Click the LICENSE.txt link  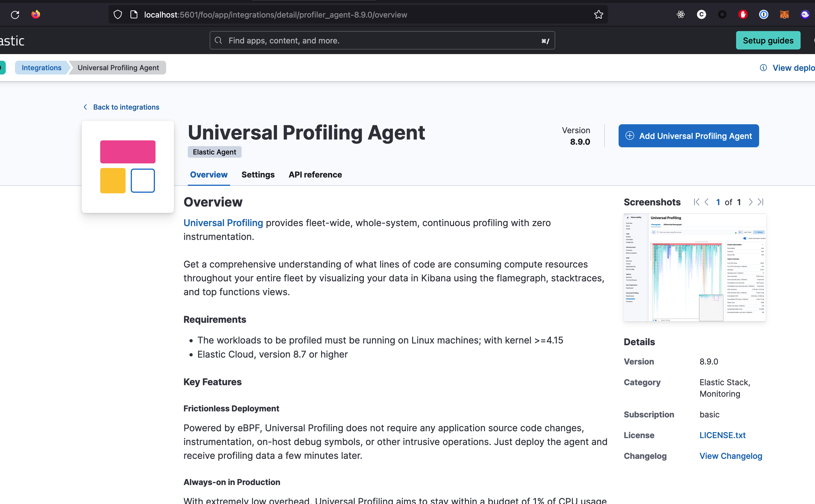click(722, 435)
